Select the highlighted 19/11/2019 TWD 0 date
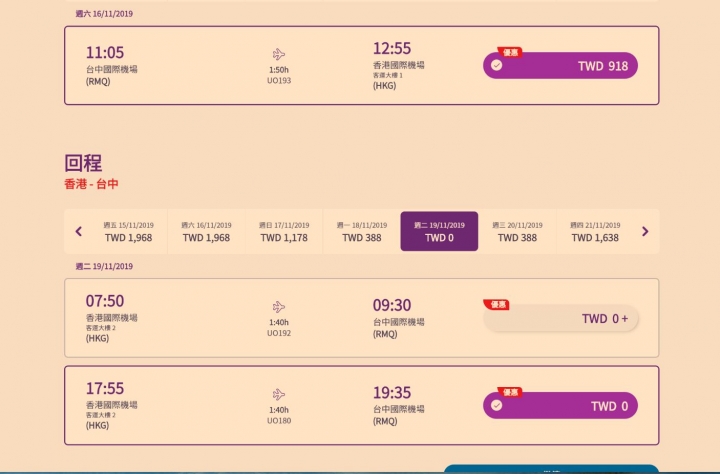This screenshot has height=474, width=720. [x=439, y=231]
